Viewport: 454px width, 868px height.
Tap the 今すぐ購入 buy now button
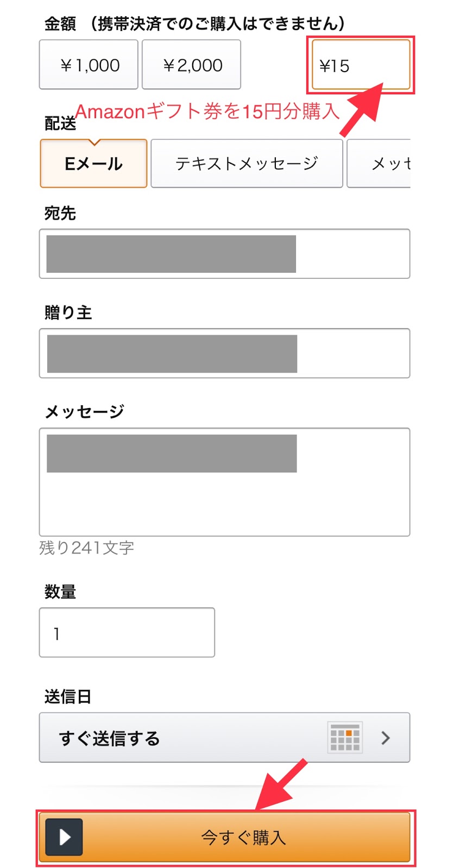224,837
